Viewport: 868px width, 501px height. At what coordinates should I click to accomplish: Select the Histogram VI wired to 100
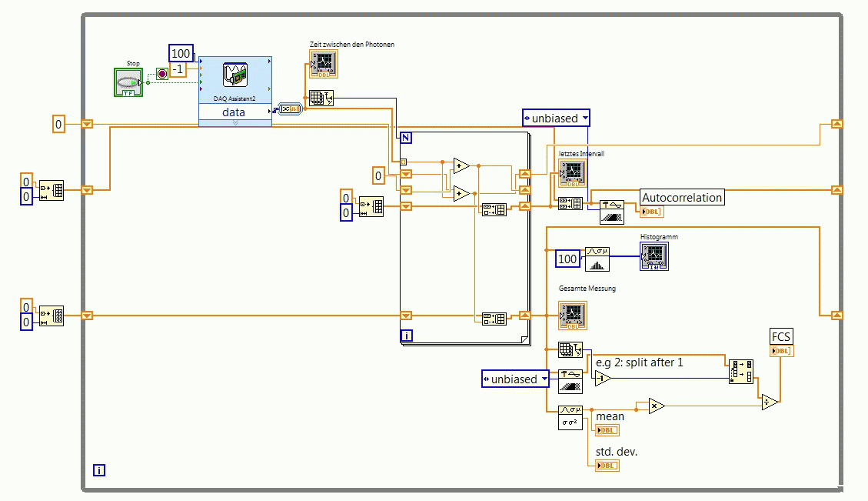597,259
